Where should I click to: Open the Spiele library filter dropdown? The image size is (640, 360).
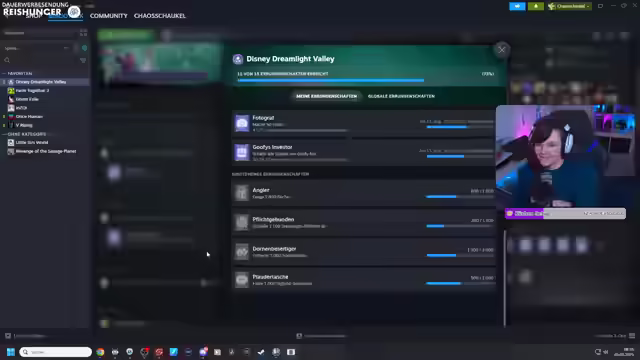(x=37, y=48)
